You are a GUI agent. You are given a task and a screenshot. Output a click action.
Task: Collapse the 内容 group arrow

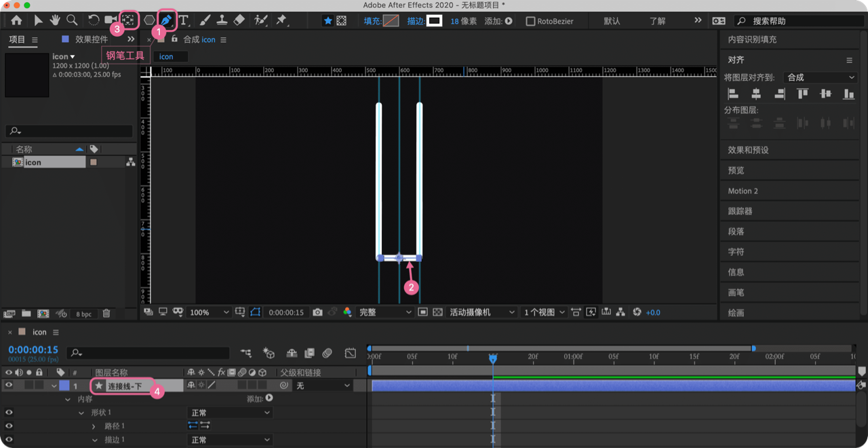pos(68,399)
